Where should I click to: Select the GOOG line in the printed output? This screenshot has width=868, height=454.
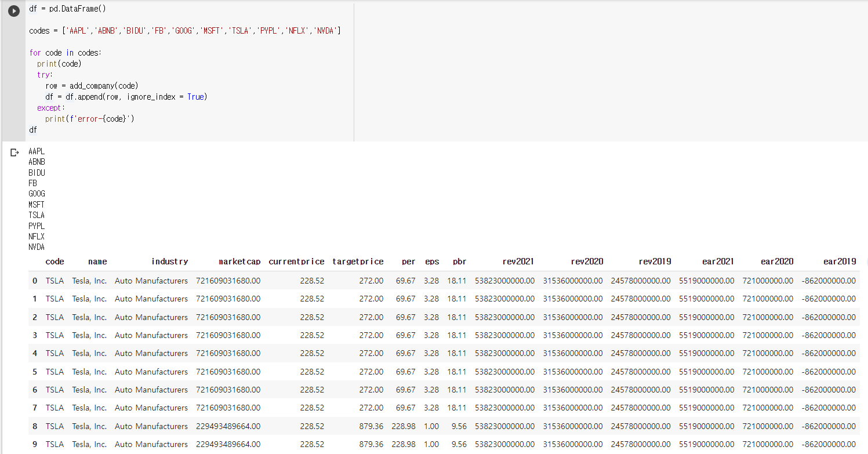pyautogui.click(x=37, y=194)
